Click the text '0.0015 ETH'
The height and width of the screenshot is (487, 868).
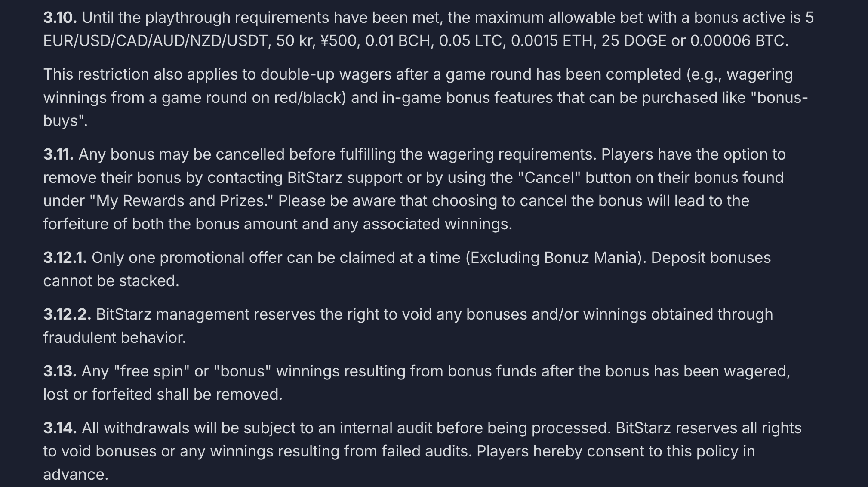[551, 41]
